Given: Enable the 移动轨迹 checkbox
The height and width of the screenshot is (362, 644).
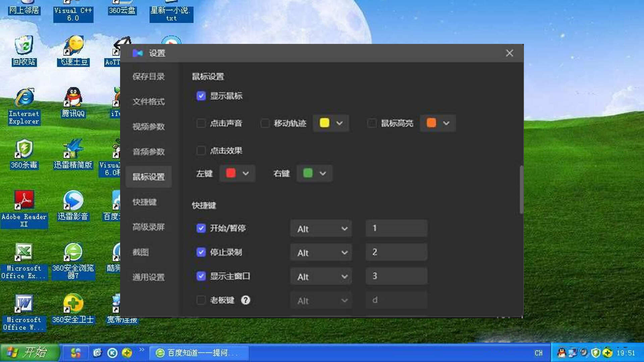Looking at the screenshot, I should 265,123.
